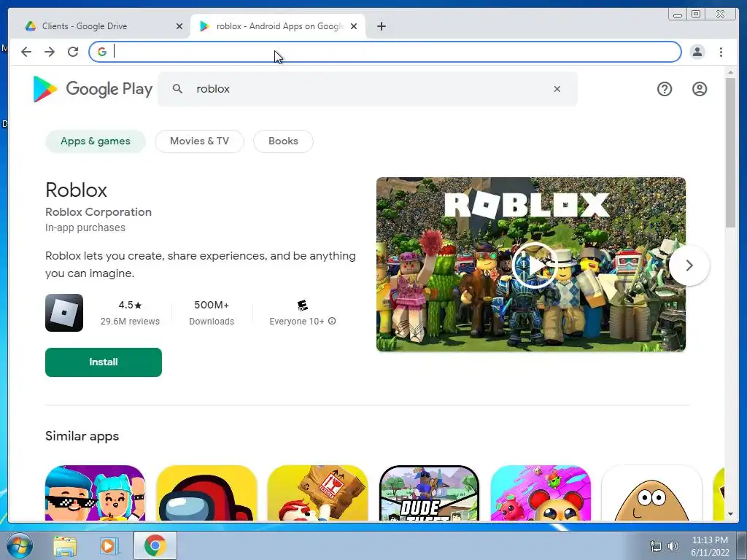
Task: Open the Windows Start menu
Action: pyautogui.click(x=20, y=545)
